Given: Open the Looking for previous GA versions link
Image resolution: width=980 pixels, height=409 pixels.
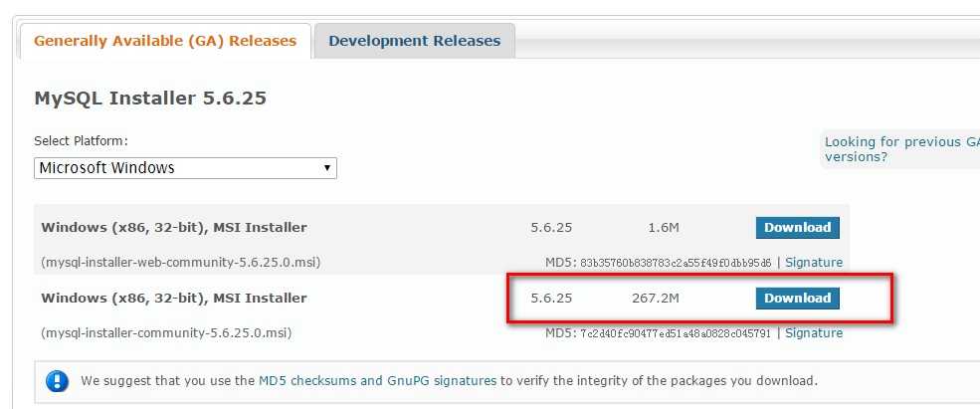Looking at the screenshot, I should (901, 149).
